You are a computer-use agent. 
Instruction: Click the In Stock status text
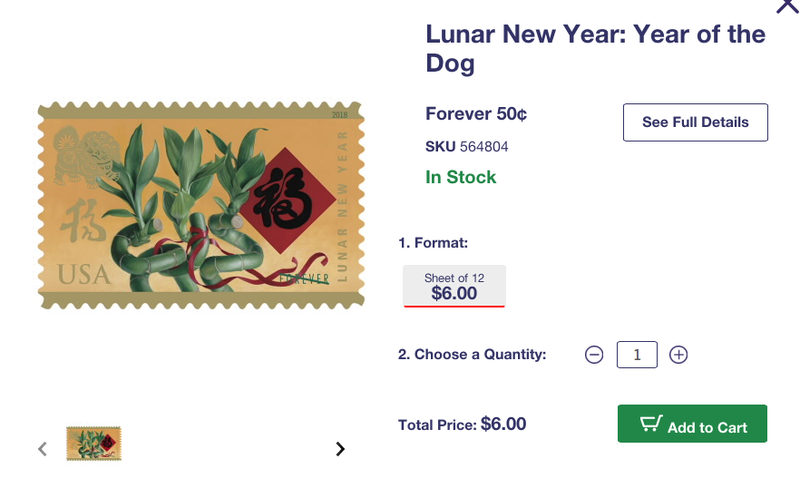point(461,177)
